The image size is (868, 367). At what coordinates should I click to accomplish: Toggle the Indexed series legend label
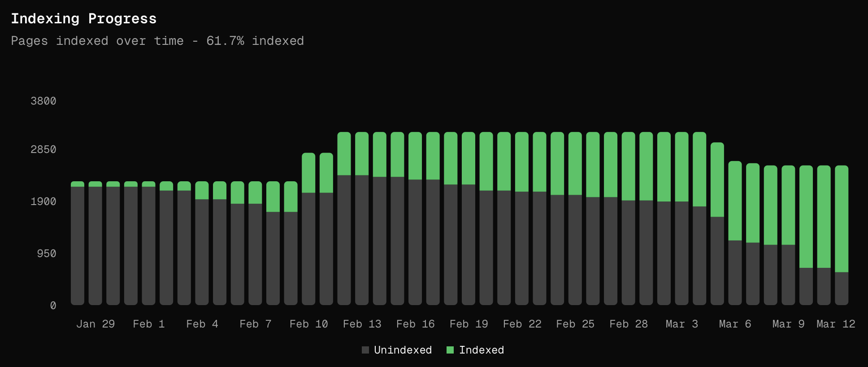coord(481,350)
